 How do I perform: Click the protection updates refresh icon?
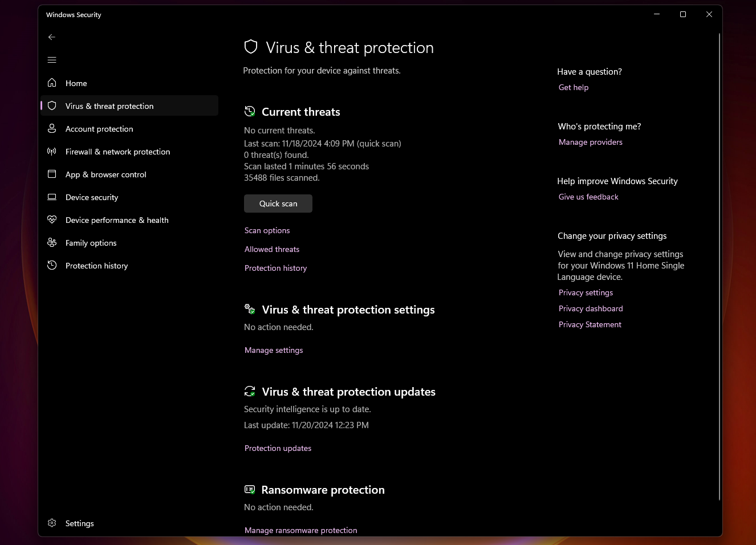click(250, 391)
